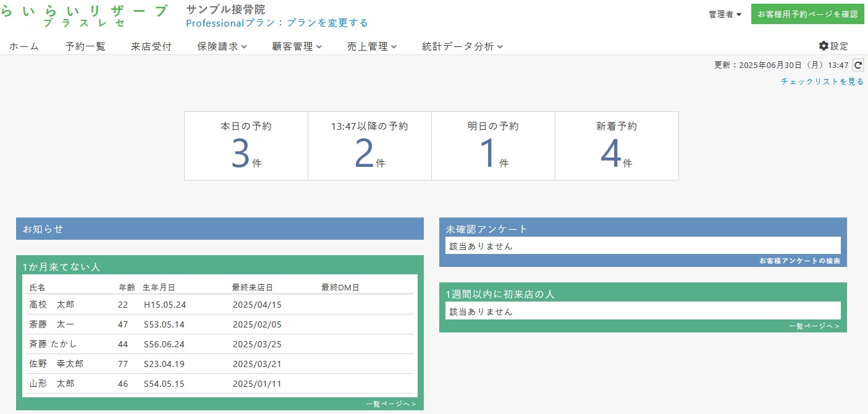Open 一覧ページへ under 1か月来てない人
Image resolution: width=868 pixels, height=414 pixels.
click(x=390, y=404)
